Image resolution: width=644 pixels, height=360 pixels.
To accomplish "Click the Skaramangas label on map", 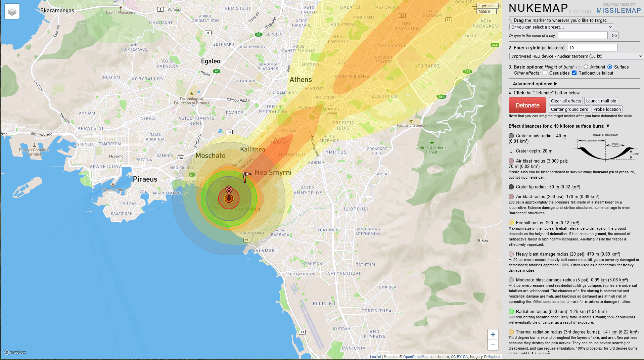I will point(57,10).
